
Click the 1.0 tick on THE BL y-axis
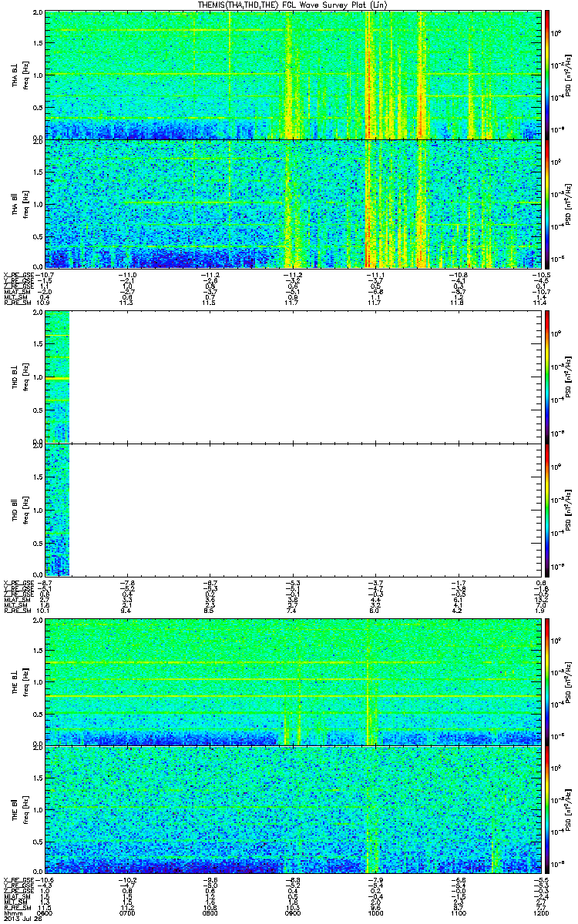[38, 681]
